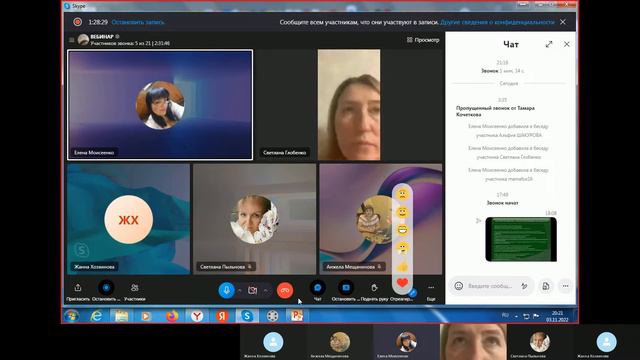Click the Остановить record button beside Пригласить

106,288
